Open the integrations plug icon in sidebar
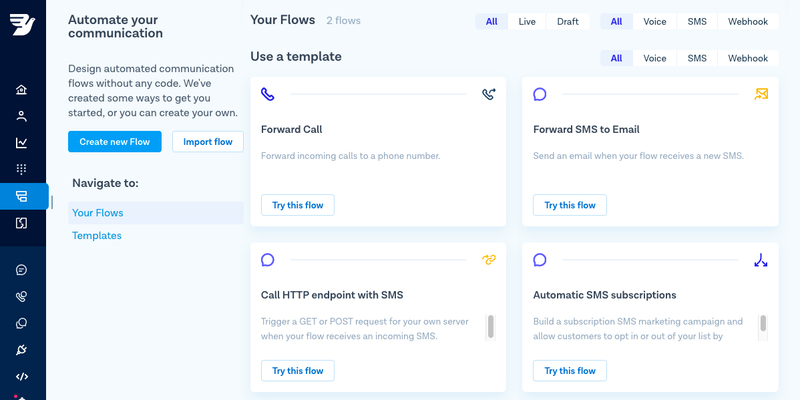 [x=21, y=350]
